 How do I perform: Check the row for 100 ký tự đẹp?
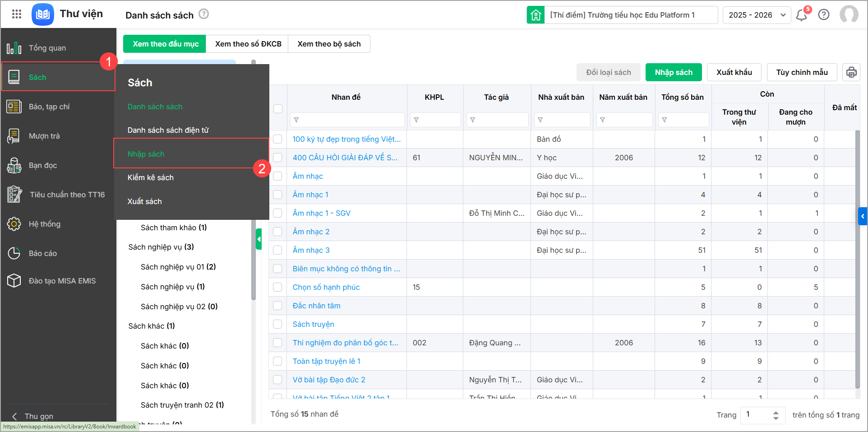[278, 139]
